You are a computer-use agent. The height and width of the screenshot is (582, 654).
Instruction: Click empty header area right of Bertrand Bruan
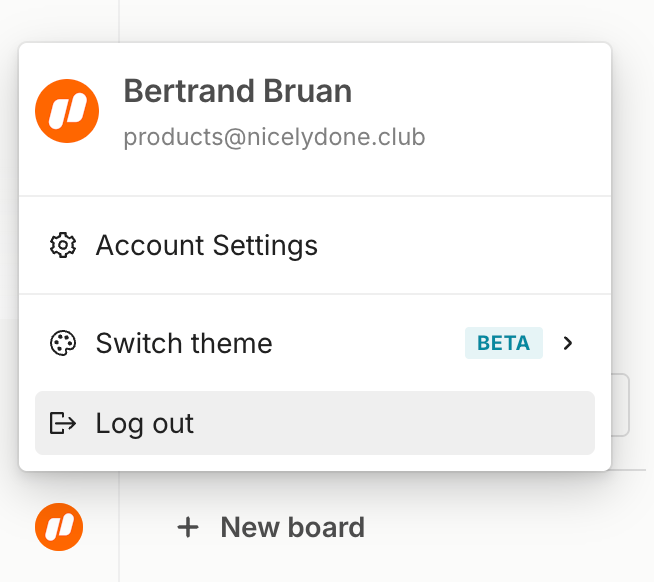point(480,92)
